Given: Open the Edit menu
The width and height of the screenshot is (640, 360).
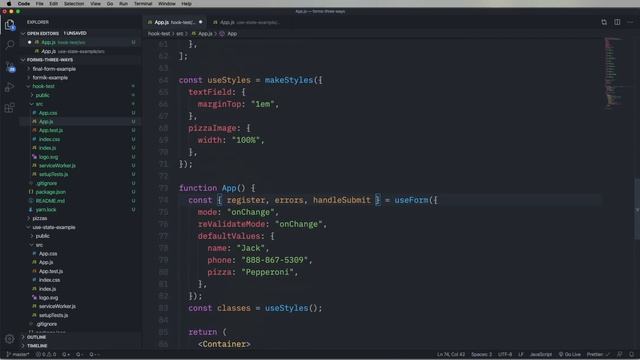Looking at the screenshot, I should [53, 4].
